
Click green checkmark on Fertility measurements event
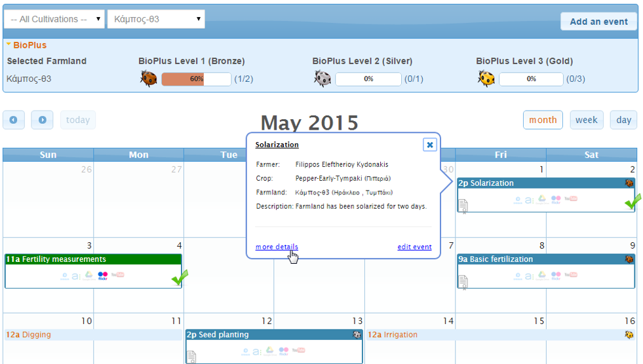point(180,277)
